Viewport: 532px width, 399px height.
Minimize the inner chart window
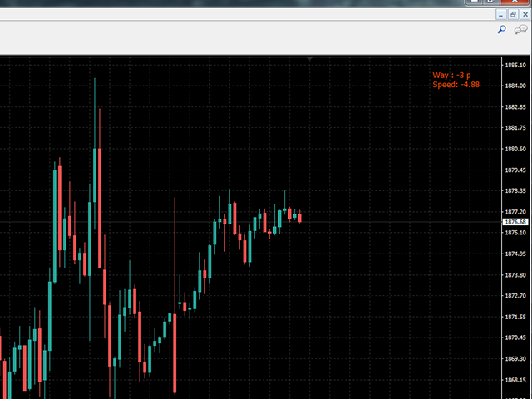coord(500,15)
